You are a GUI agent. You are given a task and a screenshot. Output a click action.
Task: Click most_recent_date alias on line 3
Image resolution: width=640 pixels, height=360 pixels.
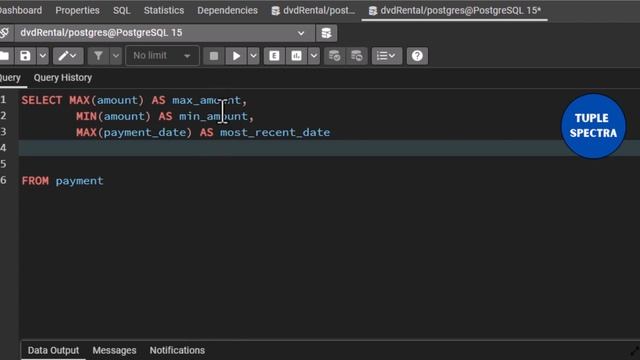click(275, 132)
